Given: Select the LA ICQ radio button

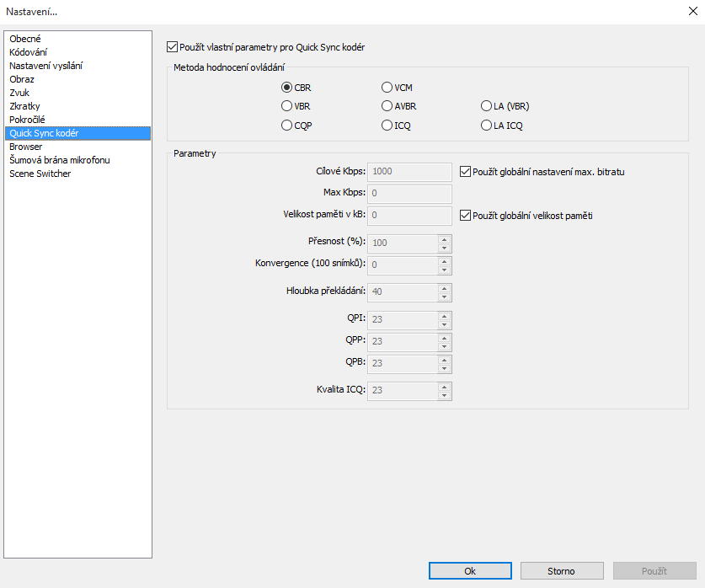Looking at the screenshot, I should [x=486, y=126].
